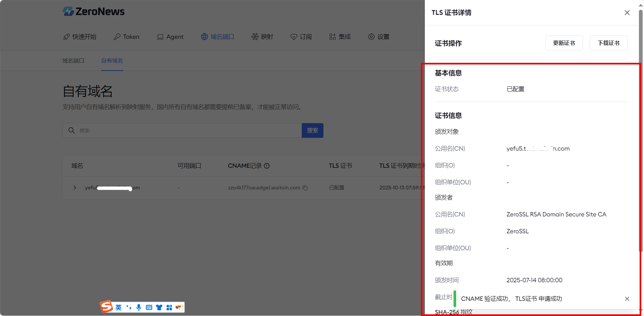Download the certificate via 下载证书

tap(608, 43)
